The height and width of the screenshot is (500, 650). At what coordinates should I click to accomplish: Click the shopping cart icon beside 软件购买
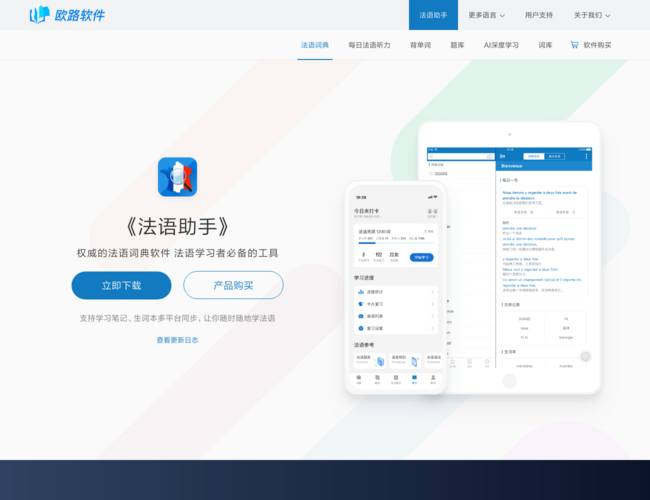tap(574, 45)
